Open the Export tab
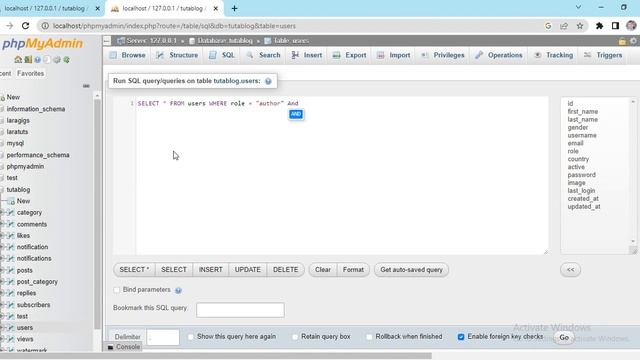 click(x=349, y=55)
